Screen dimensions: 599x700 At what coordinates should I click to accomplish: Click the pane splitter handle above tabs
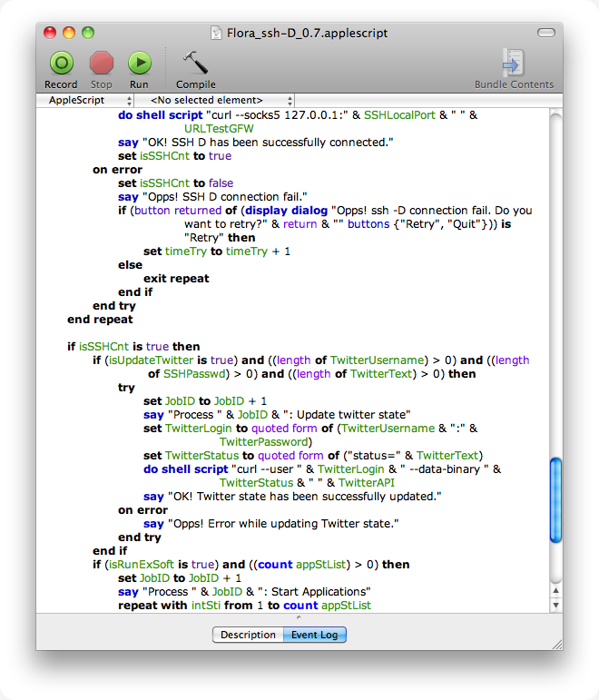click(299, 617)
